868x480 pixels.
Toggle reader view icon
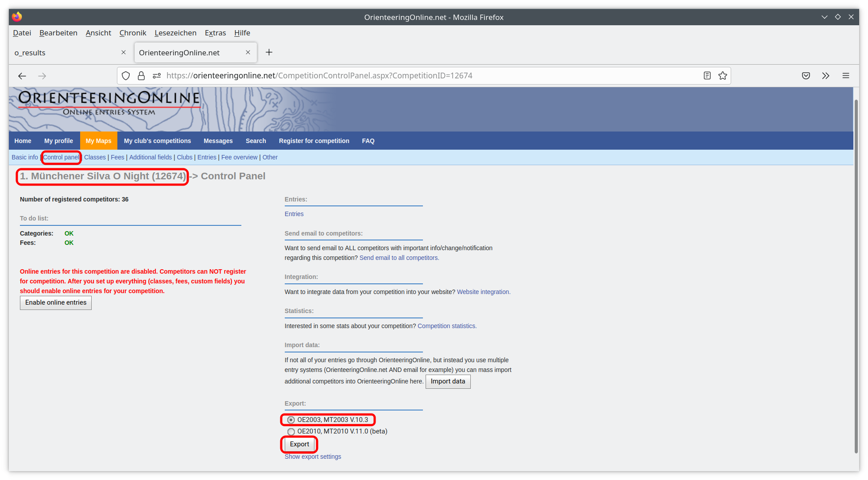pos(707,76)
